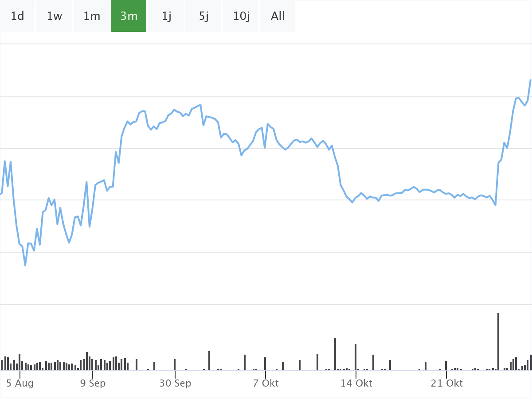Choose the 1j yearly range tab
This screenshot has width=532, height=399.
166,16
